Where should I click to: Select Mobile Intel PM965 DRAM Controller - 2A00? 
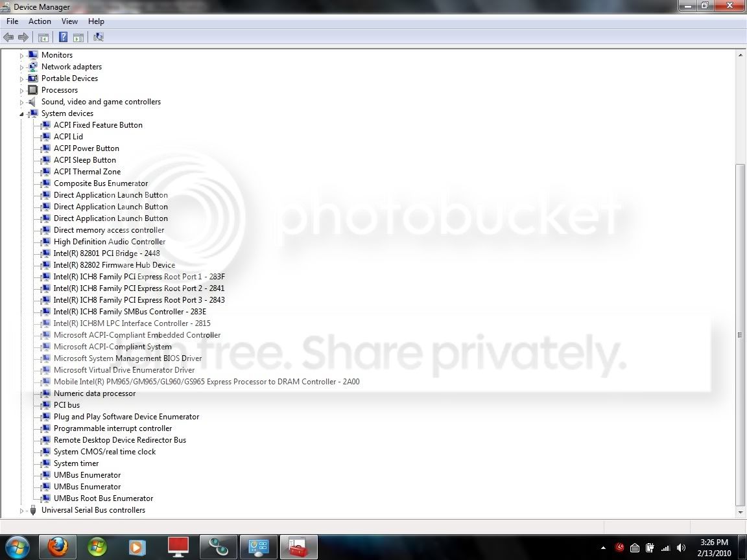[x=207, y=382]
